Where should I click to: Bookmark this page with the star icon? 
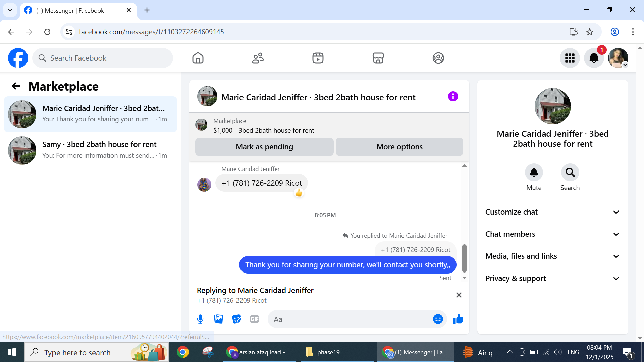[589, 32]
